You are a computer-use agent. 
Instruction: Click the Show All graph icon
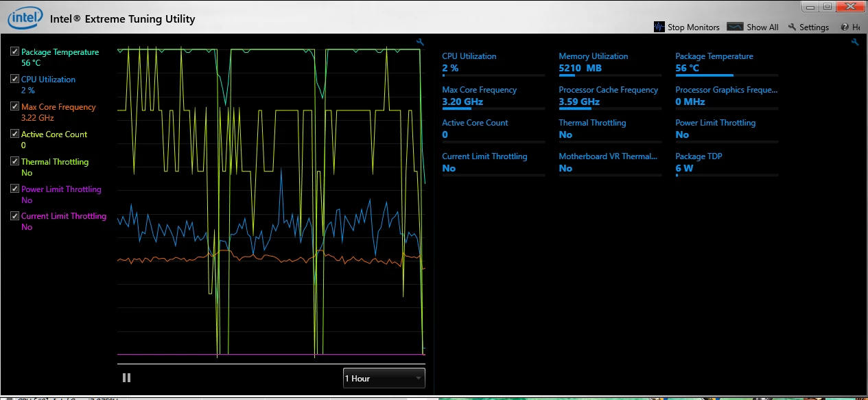pyautogui.click(x=735, y=27)
